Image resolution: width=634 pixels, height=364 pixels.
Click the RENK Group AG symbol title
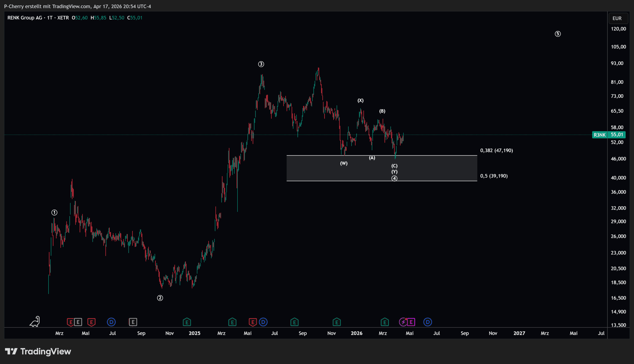[25, 18]
